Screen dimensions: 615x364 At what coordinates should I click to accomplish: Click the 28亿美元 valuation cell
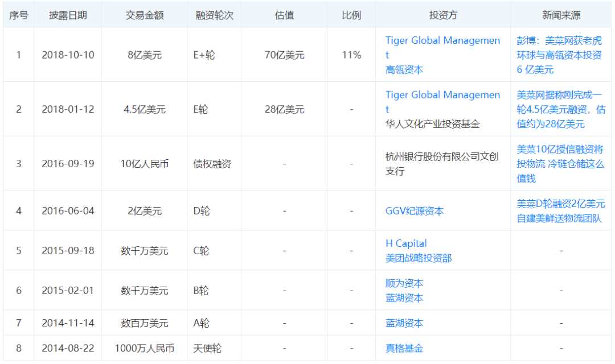tap(284, 109)
